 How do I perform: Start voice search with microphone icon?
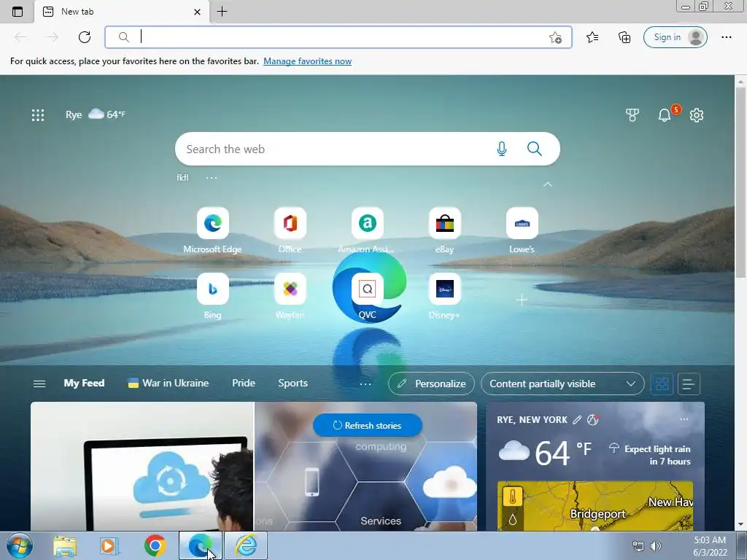click(502, 149)
